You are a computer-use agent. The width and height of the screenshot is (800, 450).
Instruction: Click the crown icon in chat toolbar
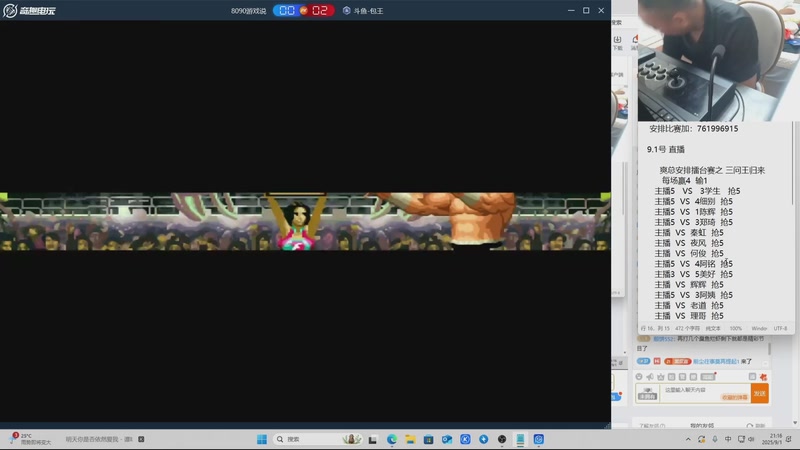[x=661, y=377]
